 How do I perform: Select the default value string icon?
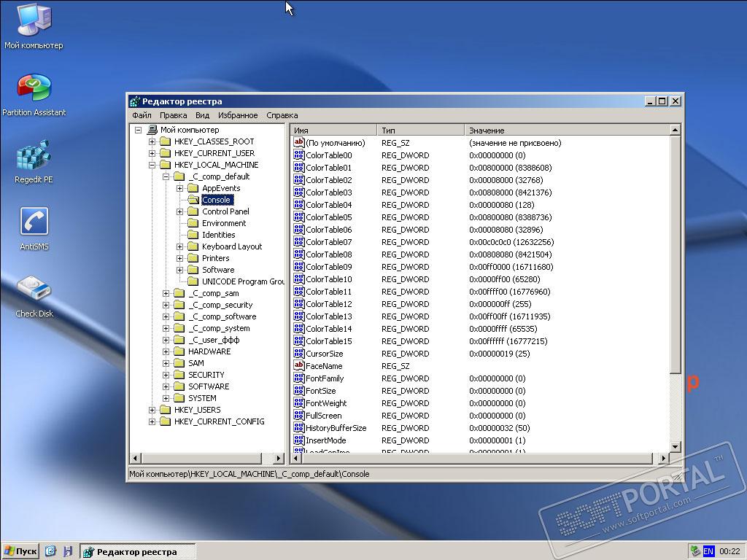tap(298, 142)
